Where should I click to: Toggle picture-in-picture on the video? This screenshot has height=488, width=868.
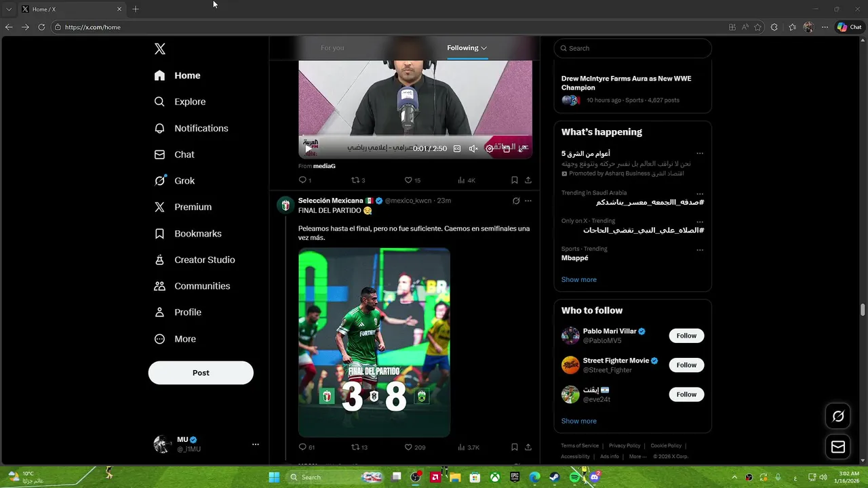pos(506,148)
